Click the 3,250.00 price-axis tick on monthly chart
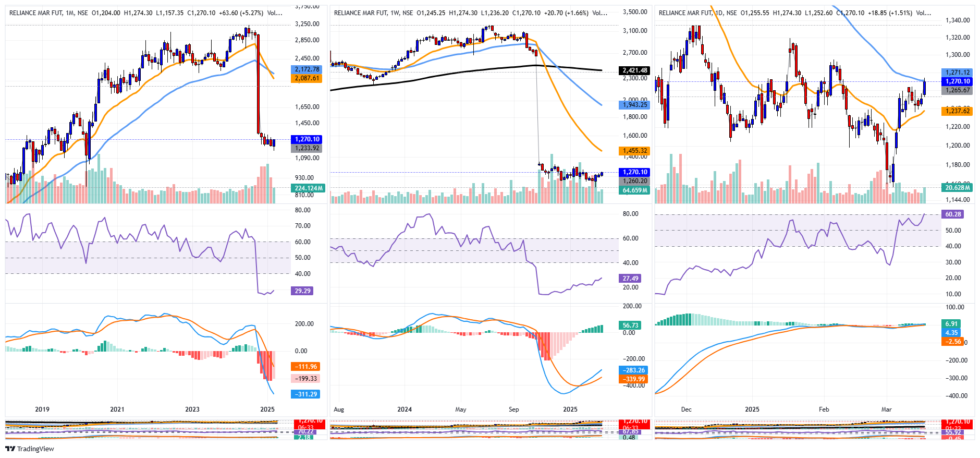The image size is (980, 458). point(308,24)
